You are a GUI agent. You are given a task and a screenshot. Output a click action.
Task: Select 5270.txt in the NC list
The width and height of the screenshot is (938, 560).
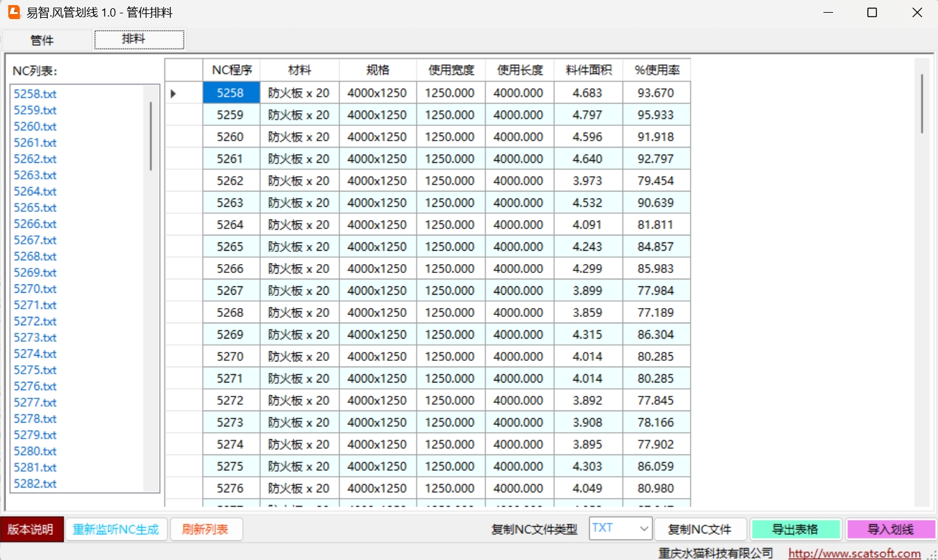[36, 289]
